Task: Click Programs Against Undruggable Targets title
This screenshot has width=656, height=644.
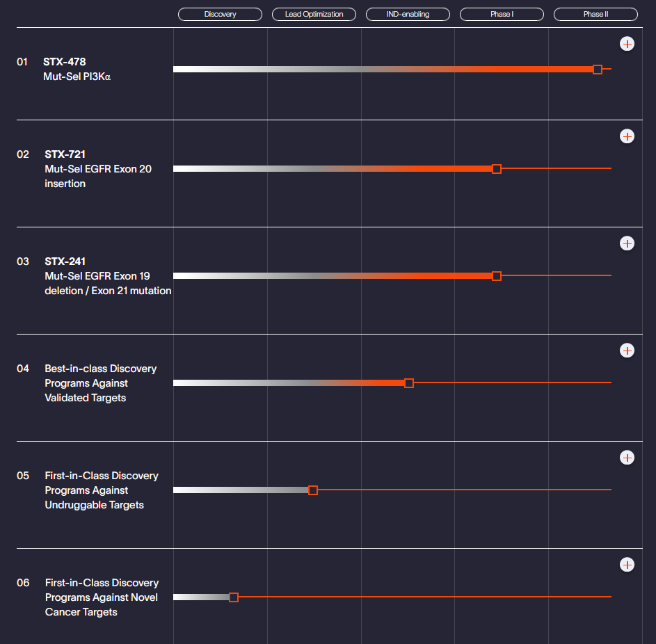Action: pyautogui.click(x=102, y=490)
